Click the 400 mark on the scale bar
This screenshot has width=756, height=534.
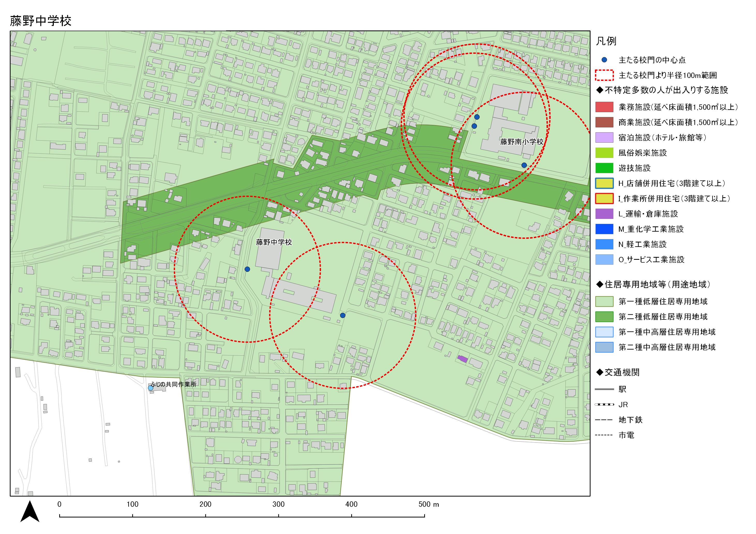(x=351, y=504)
